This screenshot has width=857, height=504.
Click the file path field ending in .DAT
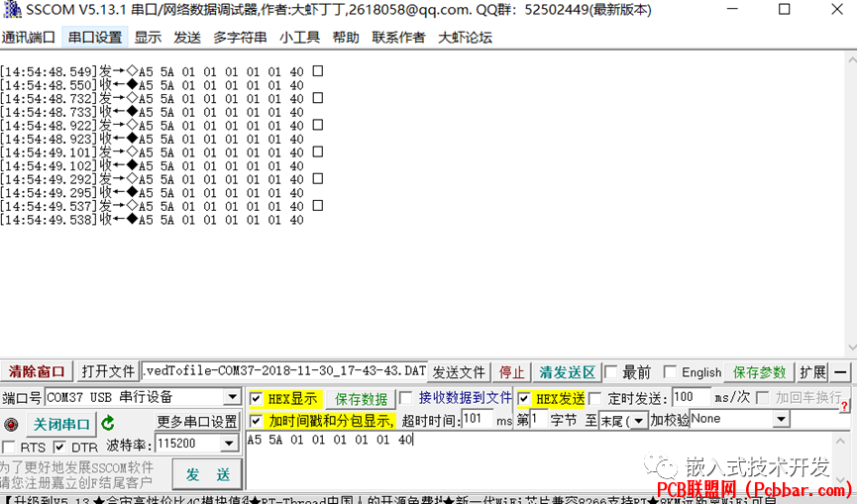click(284, 371)
